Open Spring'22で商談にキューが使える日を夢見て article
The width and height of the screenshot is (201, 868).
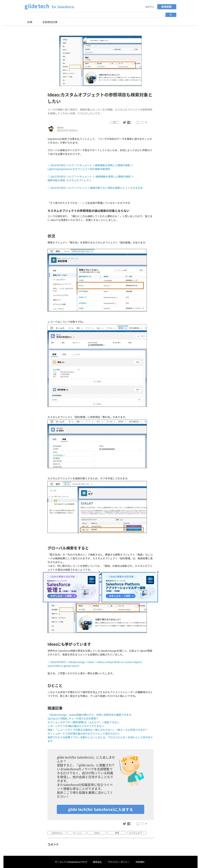point(73,718)
